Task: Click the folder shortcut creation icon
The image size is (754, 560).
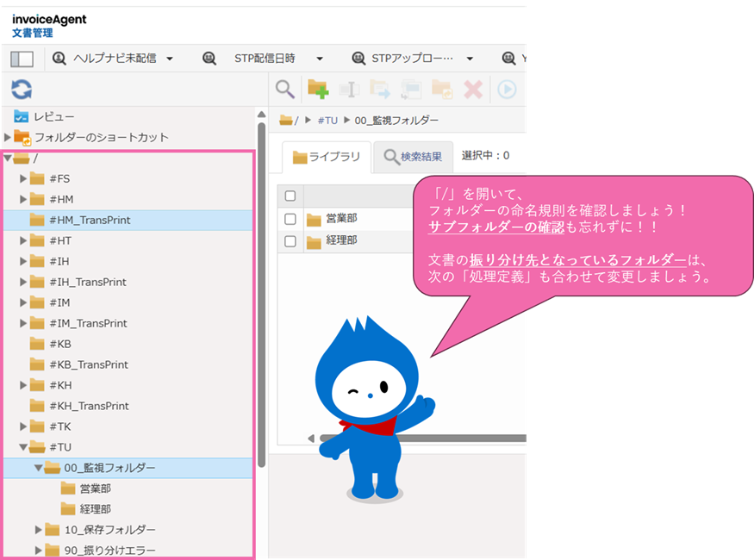Action: coord(442,89)
